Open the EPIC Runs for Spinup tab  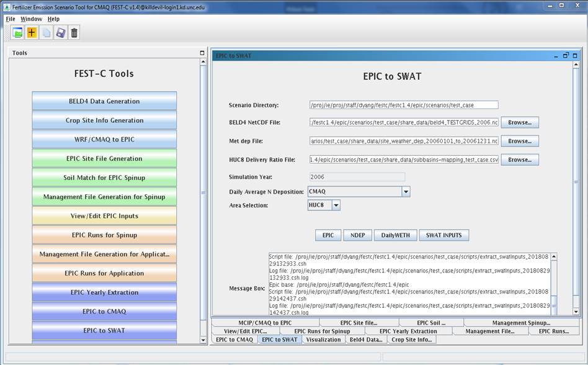click(x=322, y=331)
